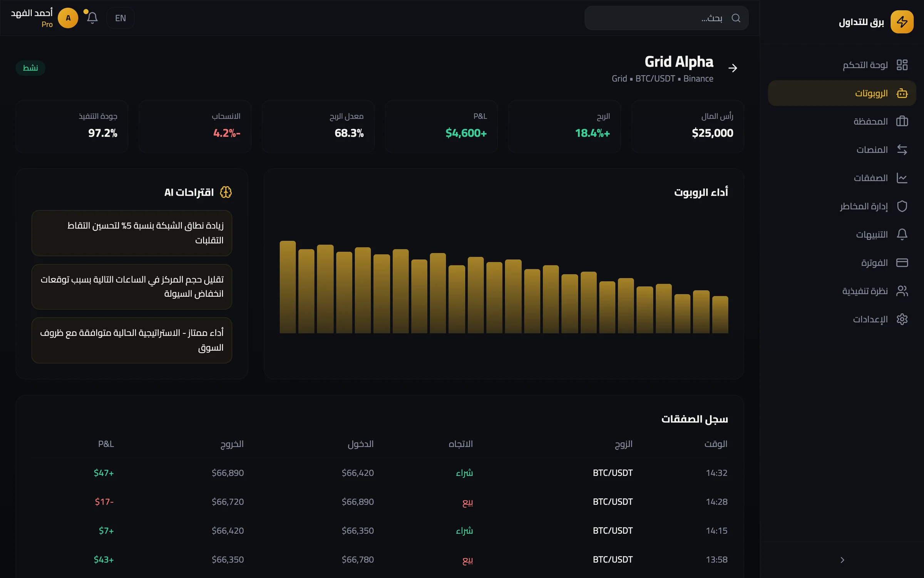Click the -$17 P&L cell
Viewport: 924px width, 578px height.
tap(104, 502)
